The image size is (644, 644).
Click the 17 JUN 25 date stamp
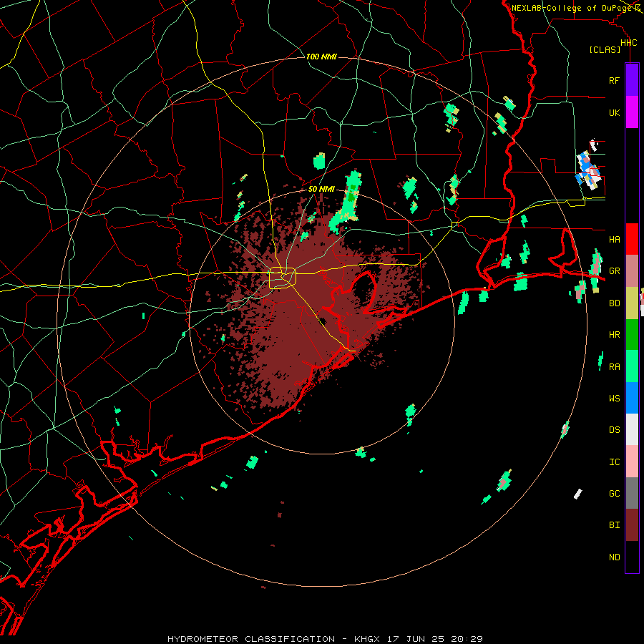pos(416,639)
